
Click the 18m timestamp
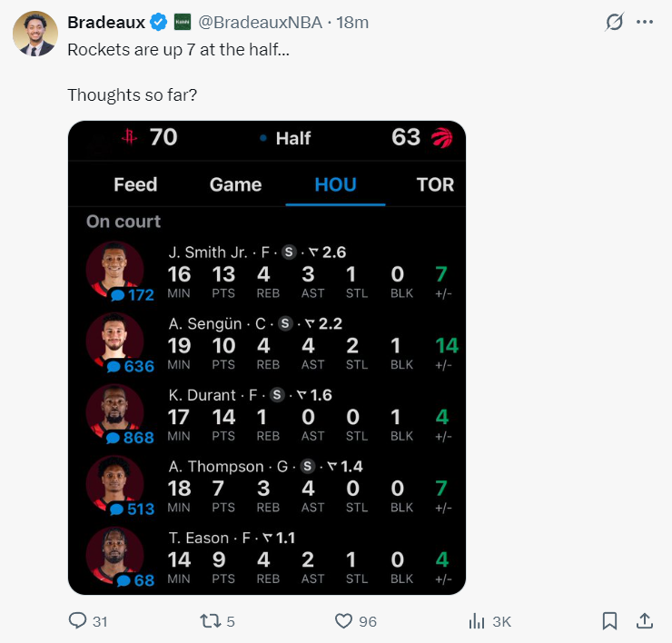pos(352,22)
